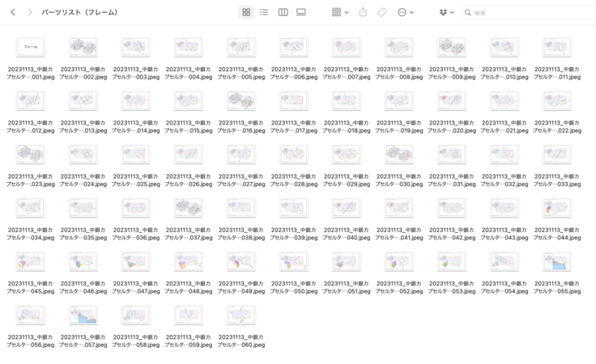Image resolution: width=596 pixels, height=364 pixels.
Task: Go back using the back arrow
Action: coord(13,12)
